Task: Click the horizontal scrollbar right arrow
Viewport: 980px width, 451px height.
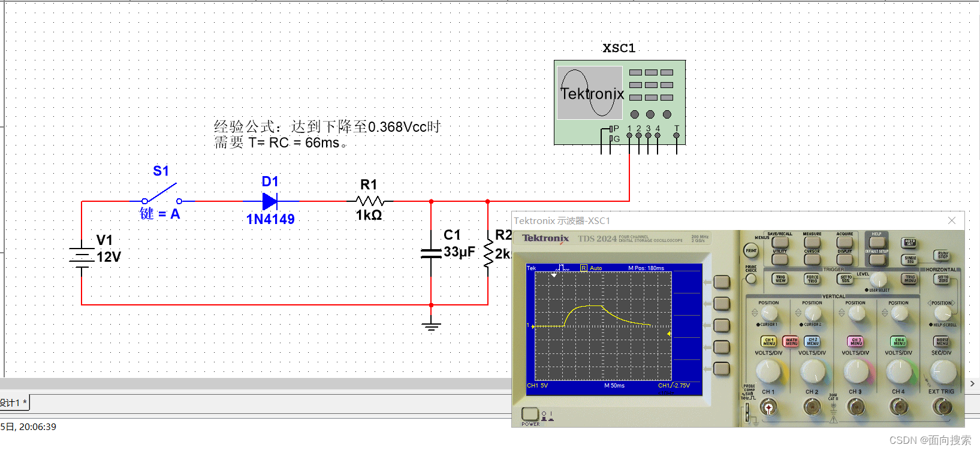Action: pyautogui.click(x=972, y=383)
